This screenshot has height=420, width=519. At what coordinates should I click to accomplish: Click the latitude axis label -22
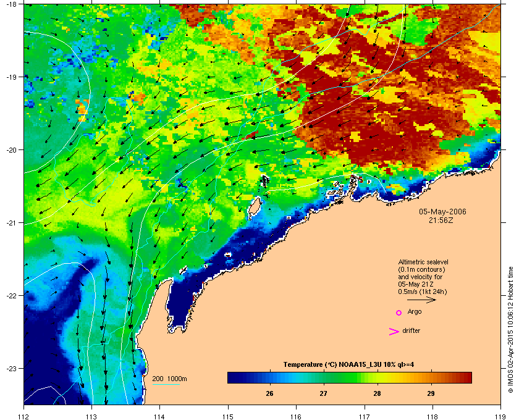click(x=11, y=296)
